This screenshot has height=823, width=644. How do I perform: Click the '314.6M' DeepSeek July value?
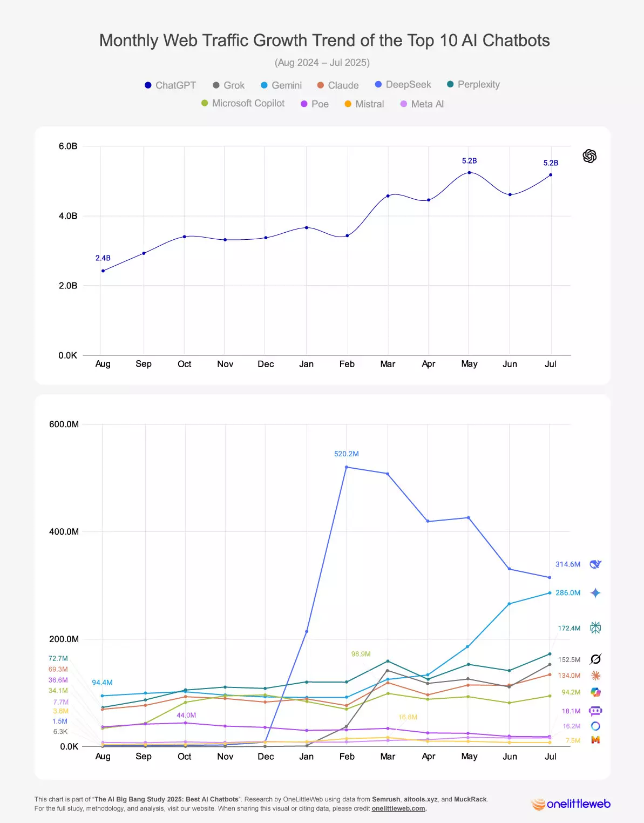[x=568, y=564]
